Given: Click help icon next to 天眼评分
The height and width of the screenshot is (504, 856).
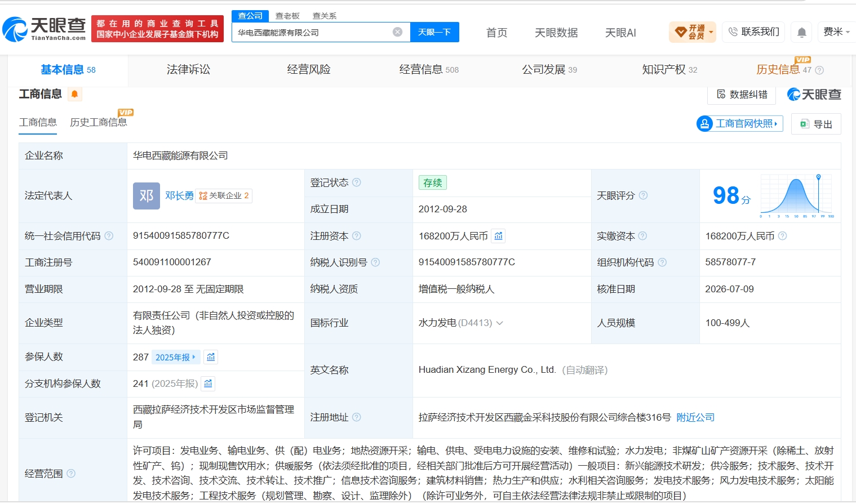Looking at the screenshot, I should (x=643, y=195).
